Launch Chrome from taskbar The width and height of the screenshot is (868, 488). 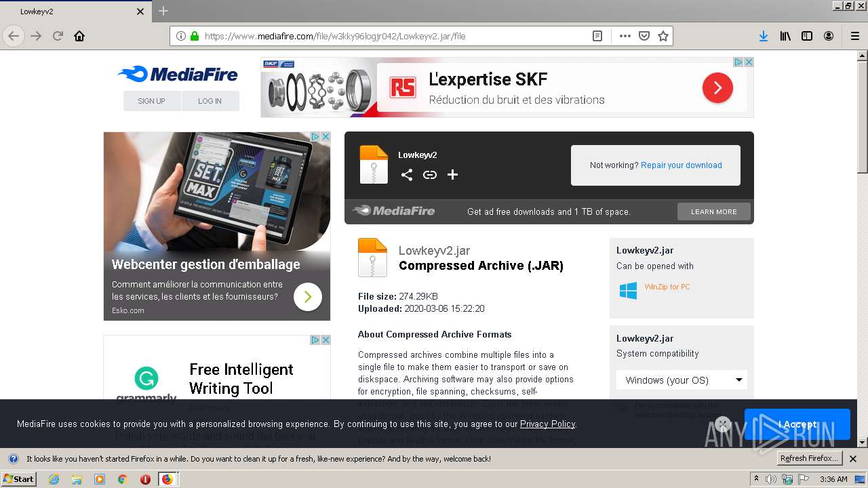122,479
